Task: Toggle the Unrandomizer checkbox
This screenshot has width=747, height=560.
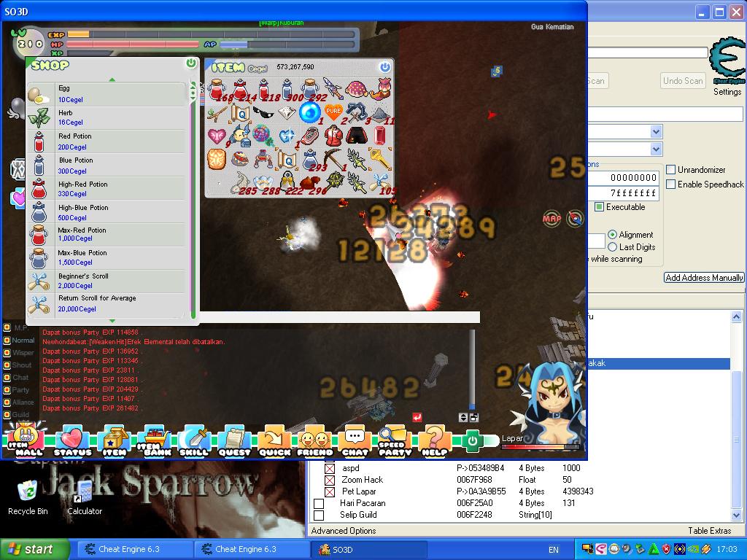Action: pyautogui.click(x=671, y=169)
